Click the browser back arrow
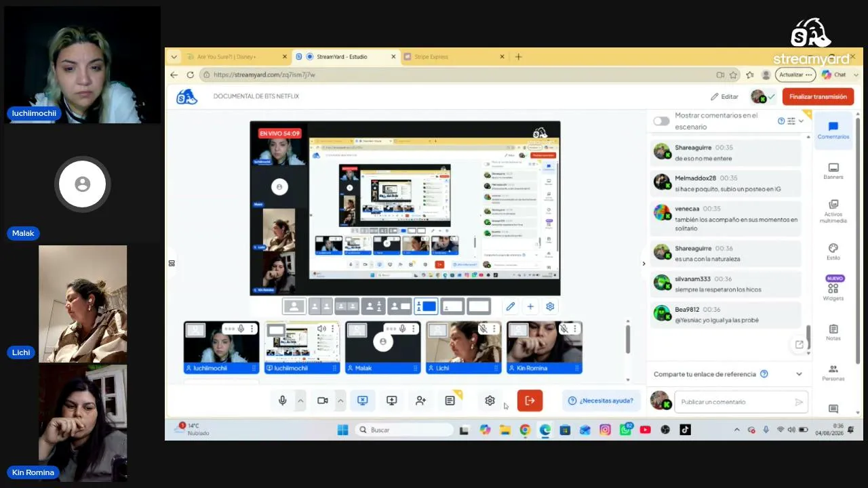This screenshot has width=868, height=488. click(x=174, y=75)
